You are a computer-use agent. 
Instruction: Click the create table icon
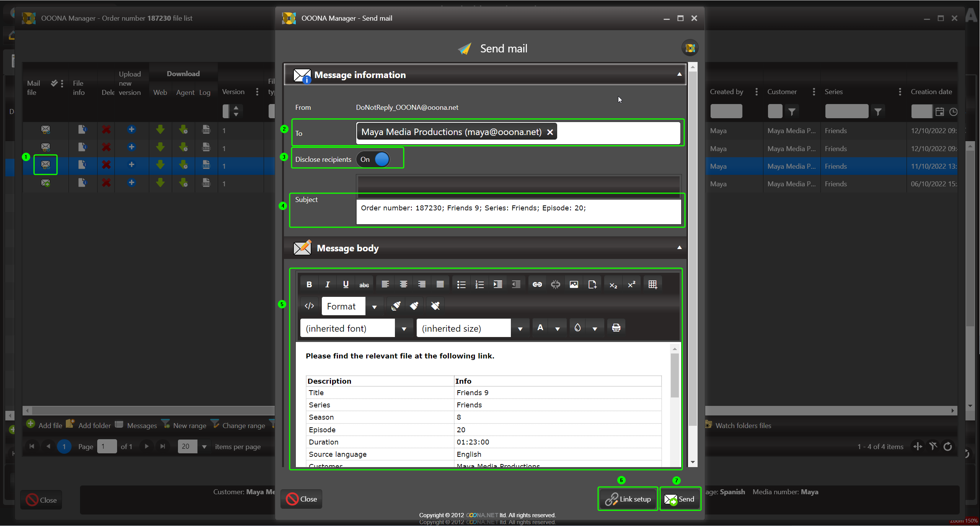[x=652, y=284]
